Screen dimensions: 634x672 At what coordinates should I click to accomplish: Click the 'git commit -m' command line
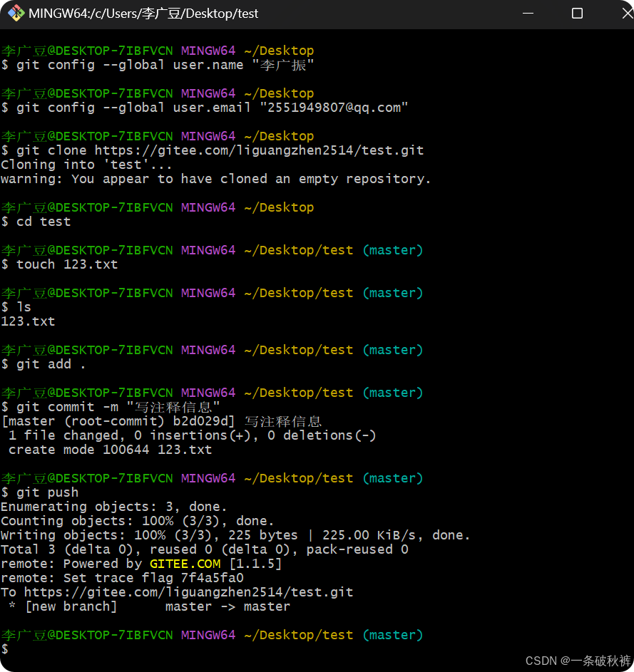(x=111, y=407)
